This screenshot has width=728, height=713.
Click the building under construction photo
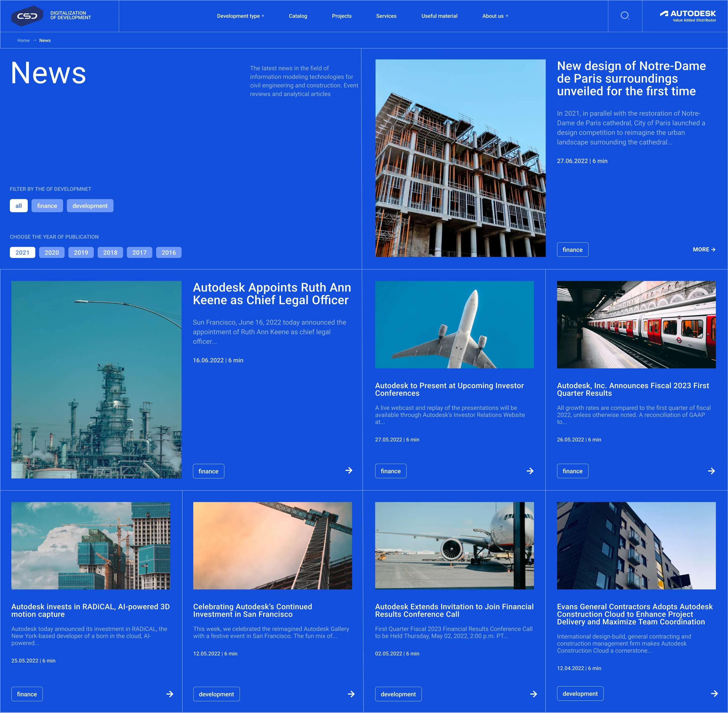pyautogui.click(x=460, y=158)
